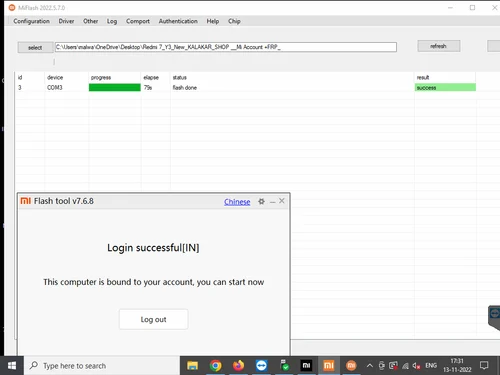Open Firefox from the taskbar

tap(238, 366)
